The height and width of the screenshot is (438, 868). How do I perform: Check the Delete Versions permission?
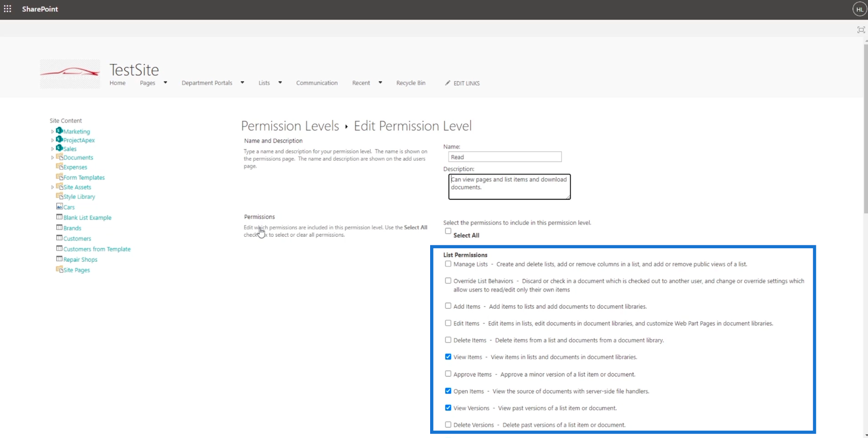click(x=448, y=424)
